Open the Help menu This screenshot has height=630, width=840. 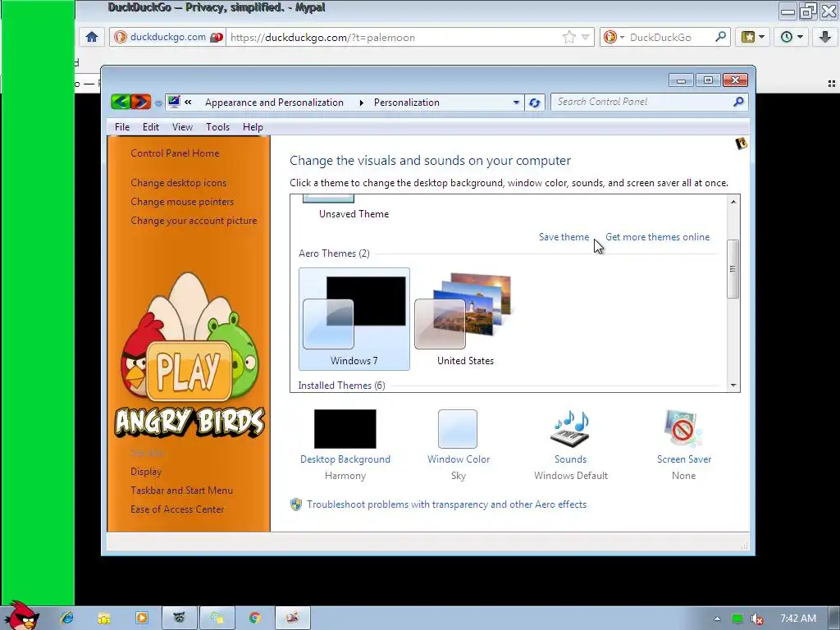(x=253, y=127)
